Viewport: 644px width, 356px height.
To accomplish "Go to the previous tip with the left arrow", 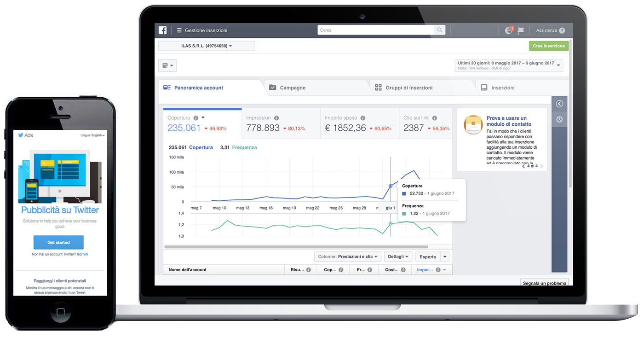I will click(x=523, y=166).
